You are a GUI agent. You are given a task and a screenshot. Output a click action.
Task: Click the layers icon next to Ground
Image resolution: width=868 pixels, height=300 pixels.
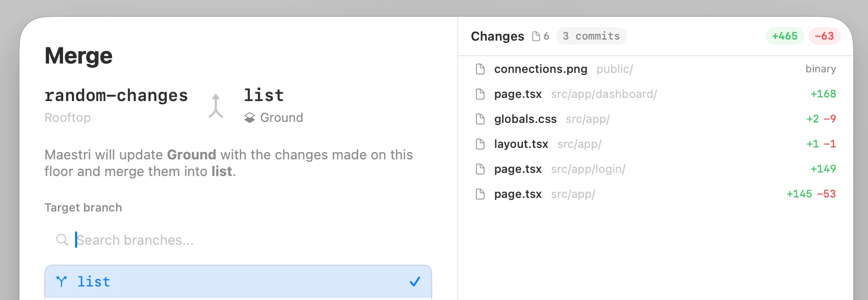[250, 118]
